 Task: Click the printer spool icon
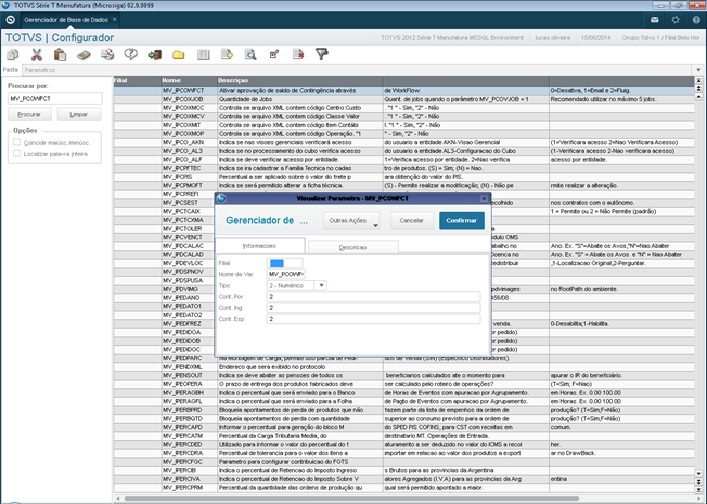point(107,55)
